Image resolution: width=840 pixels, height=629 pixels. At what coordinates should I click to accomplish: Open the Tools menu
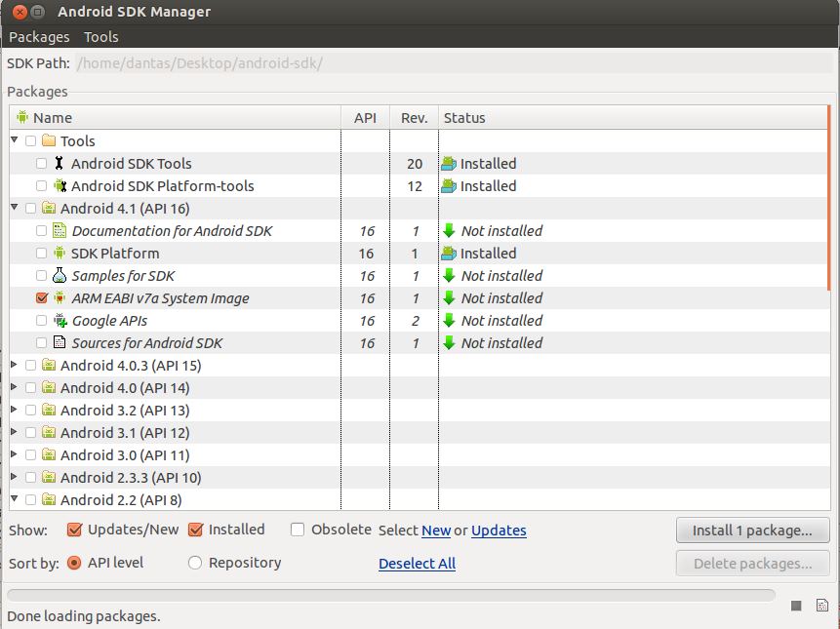click(100, 37)
